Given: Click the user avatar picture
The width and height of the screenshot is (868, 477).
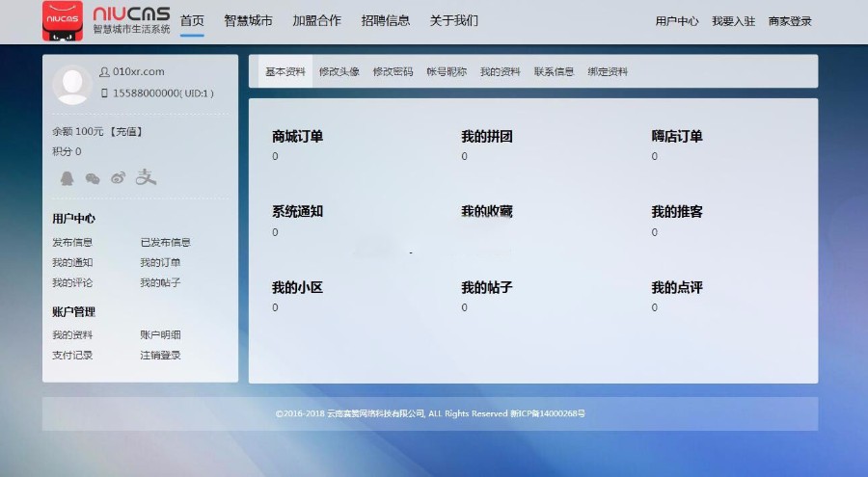Looking at the screenshot, I should 72,85.
